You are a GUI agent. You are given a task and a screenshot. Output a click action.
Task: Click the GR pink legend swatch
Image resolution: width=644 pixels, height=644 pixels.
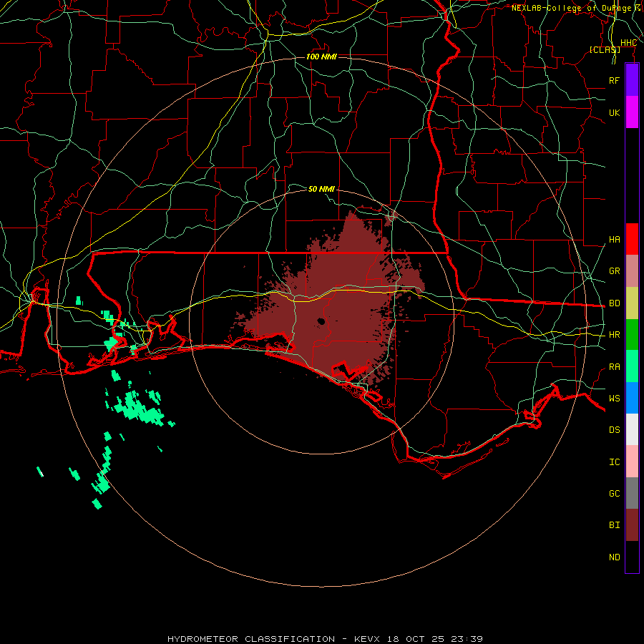[632, 271]
